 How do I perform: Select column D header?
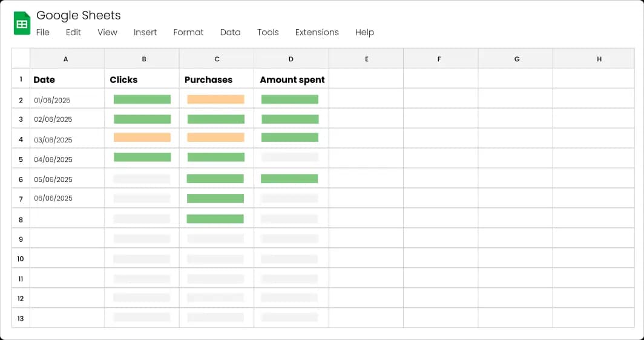pos(291,59)
